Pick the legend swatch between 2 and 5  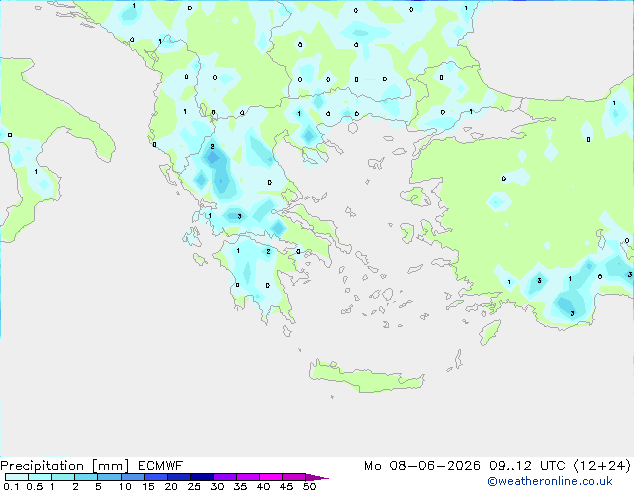[86, 477]
